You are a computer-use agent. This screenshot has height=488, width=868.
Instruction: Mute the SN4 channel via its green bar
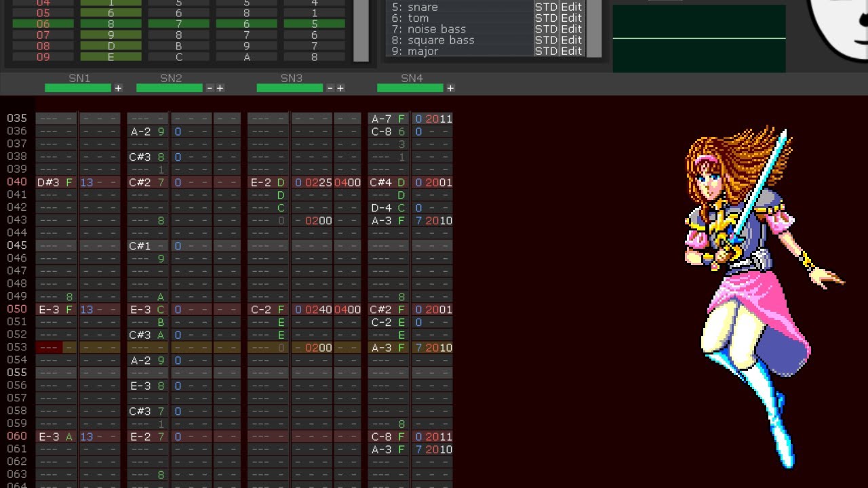410,88
